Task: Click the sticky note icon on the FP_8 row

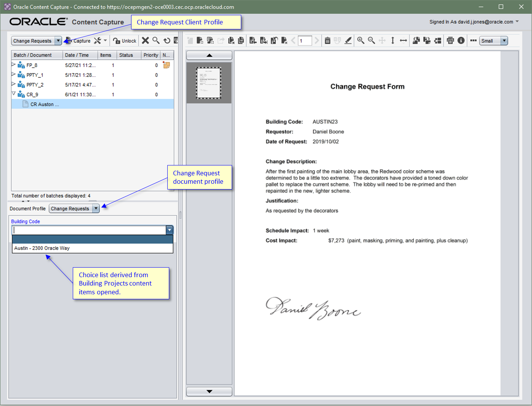Action: coord(166,65)
